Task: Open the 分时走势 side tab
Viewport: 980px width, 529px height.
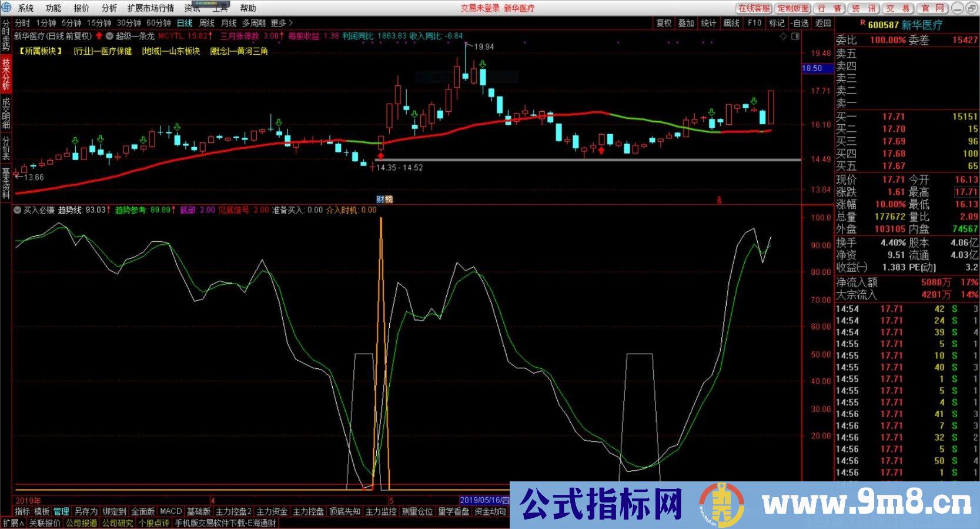Action: click(x=6, y=34)
